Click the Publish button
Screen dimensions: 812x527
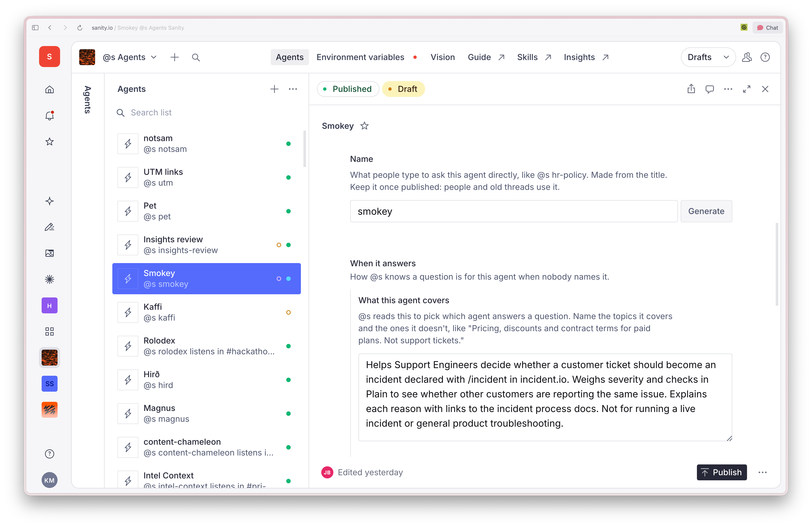722,472
